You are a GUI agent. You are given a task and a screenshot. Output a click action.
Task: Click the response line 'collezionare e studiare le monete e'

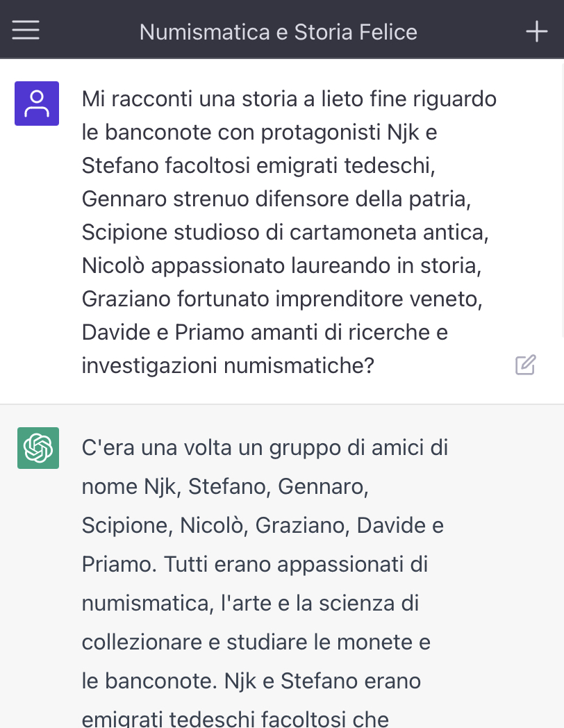[x=256, y=643]
